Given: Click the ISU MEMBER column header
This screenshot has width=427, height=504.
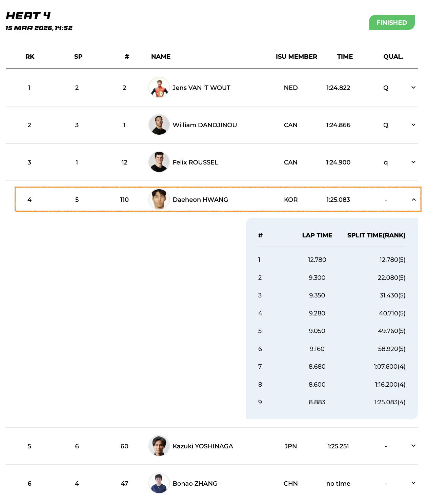Looking at the screenshot, I should pyautogui.click(x=296, y=57).
